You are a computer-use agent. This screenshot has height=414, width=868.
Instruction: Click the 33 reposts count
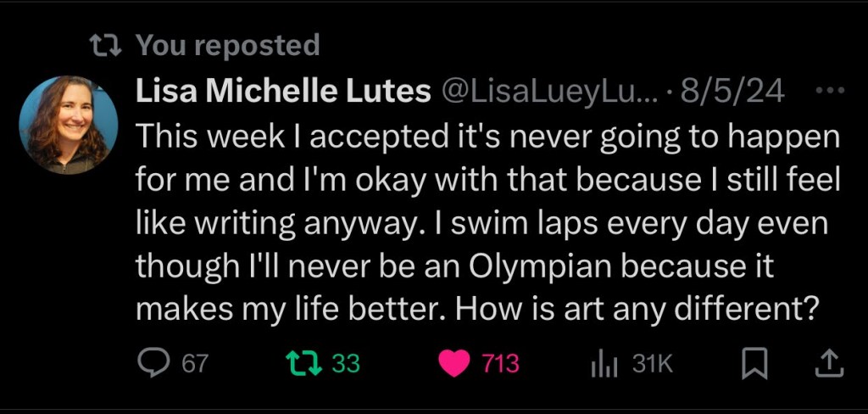point(346,364)
